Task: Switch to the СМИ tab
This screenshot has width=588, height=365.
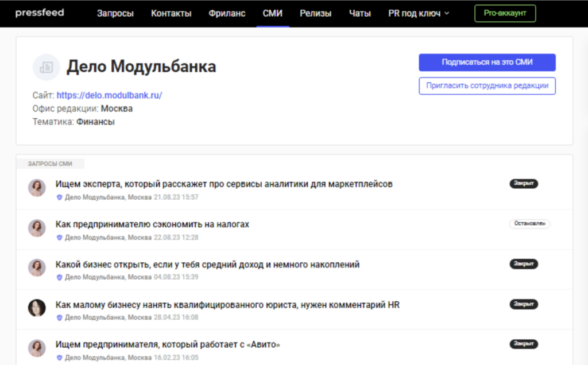Action: coord(272,13)
